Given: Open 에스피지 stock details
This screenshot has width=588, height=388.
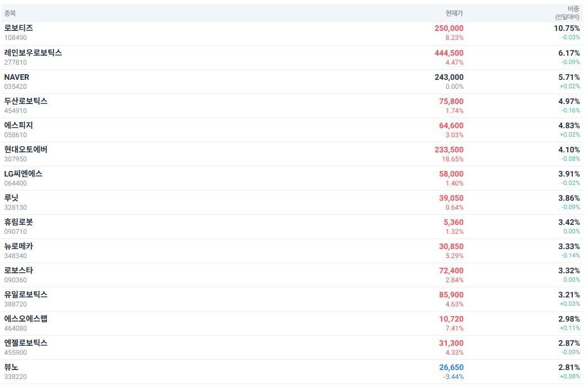Looking at the screenshot, I should coord(19,125).
